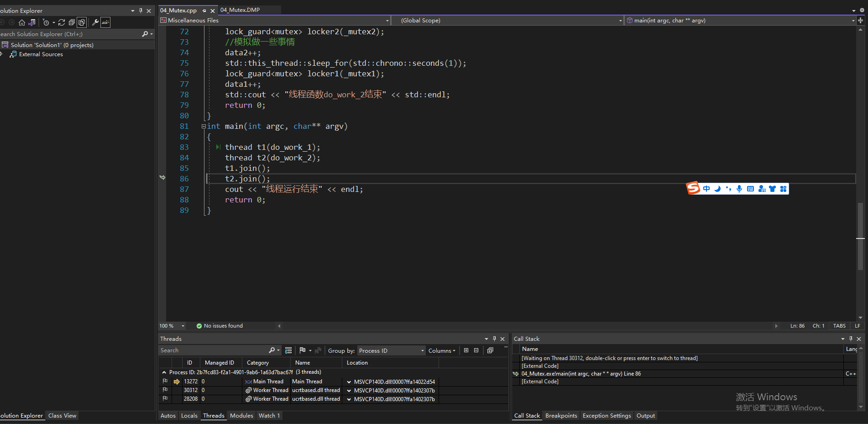868x424 pixels.
Task: Collapse the main function code block
Action: (x=204, y=127)
